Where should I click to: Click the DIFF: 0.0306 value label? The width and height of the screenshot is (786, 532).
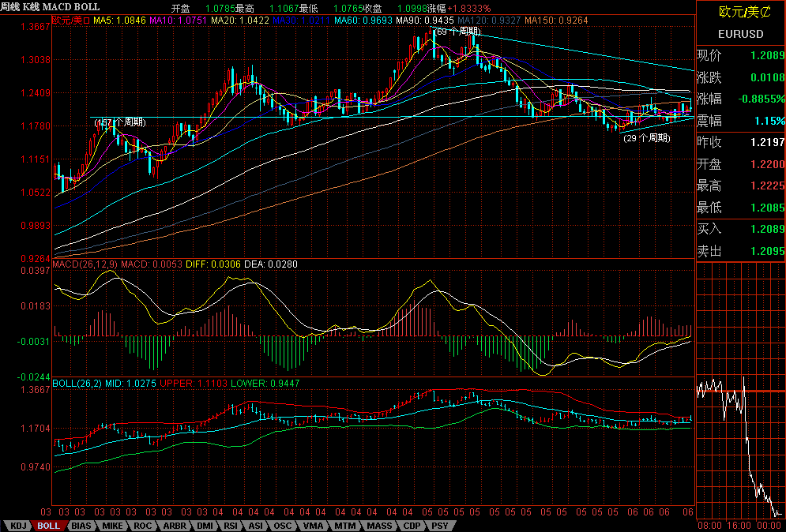point(213,264)
